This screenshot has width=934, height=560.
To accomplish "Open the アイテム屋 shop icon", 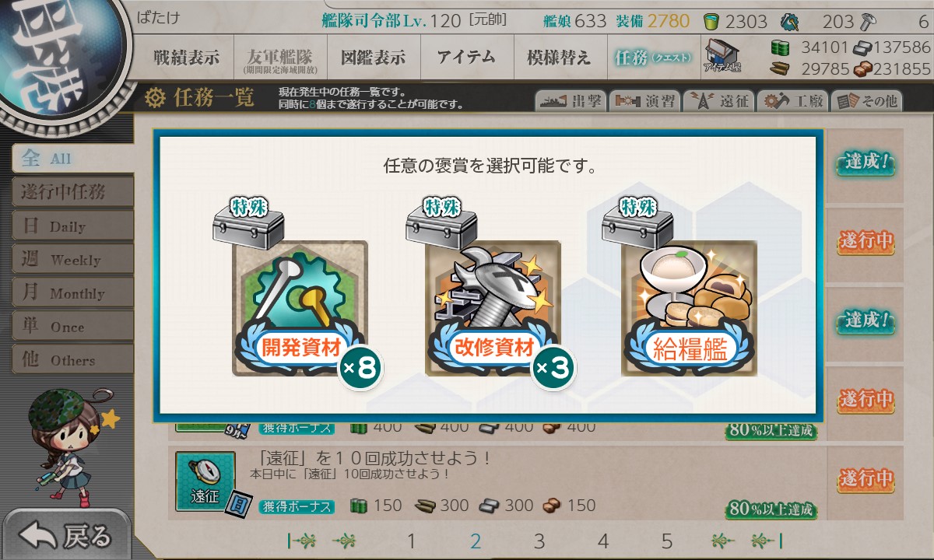I will [722, 57].
